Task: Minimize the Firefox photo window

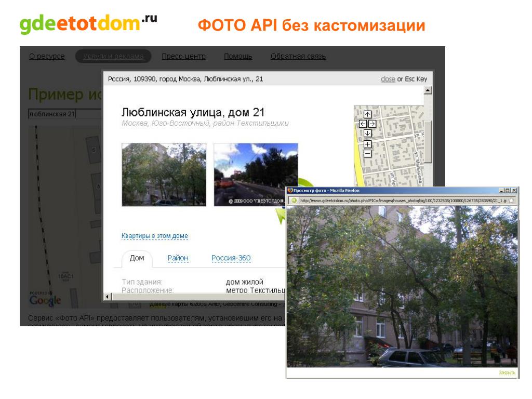Action: tap(501, 191)
